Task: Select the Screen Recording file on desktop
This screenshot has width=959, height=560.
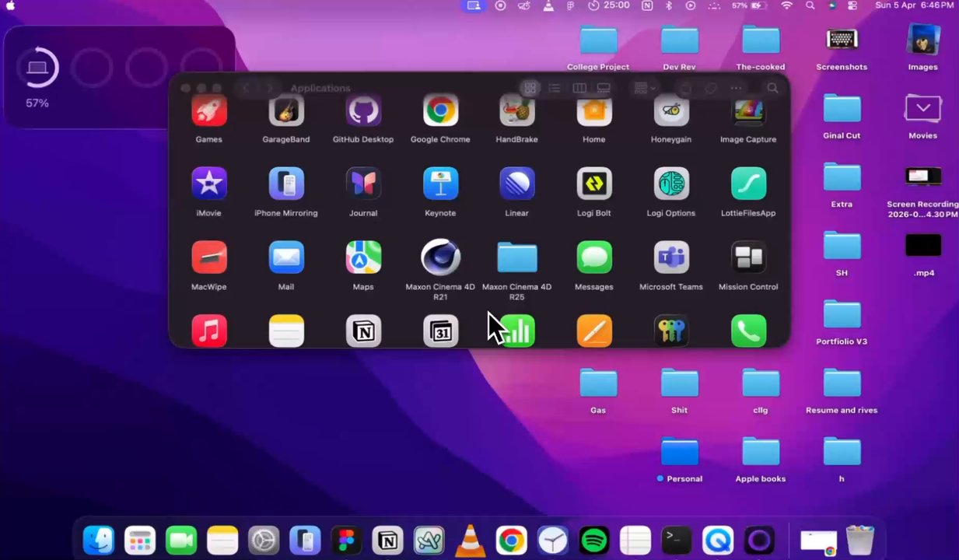Action: tap(922, 177)
